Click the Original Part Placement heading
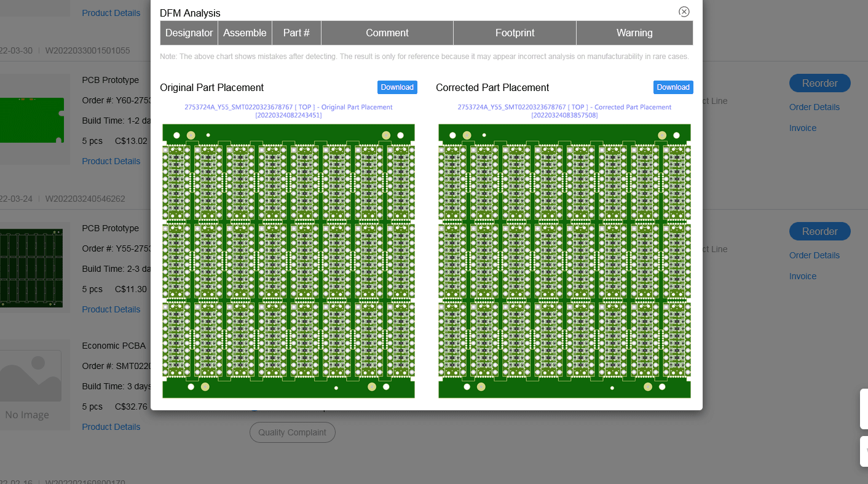This screenshot has width=868, height=484. (212, 87)
